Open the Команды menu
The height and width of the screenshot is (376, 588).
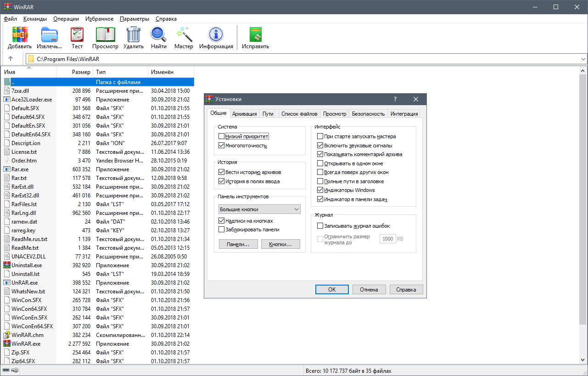[35, 19]
